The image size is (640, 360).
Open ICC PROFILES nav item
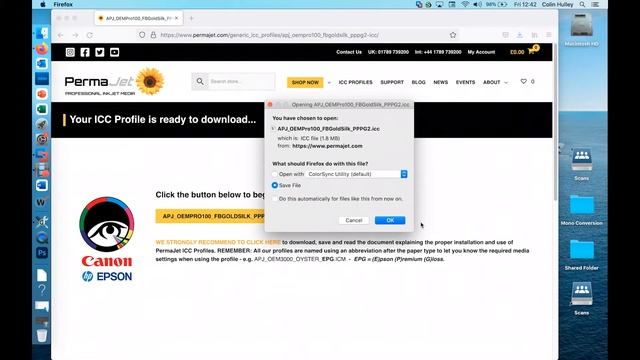coord(356,82)
